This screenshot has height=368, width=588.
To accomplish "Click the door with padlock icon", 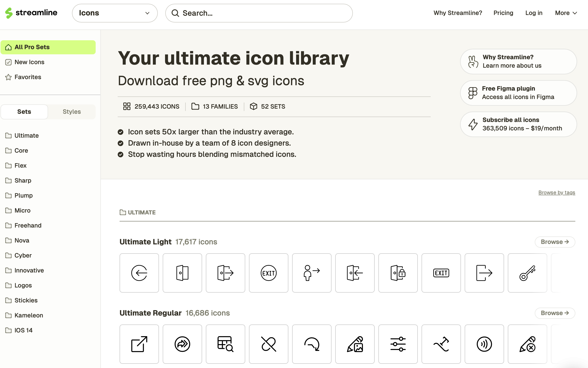I will 398,273.
